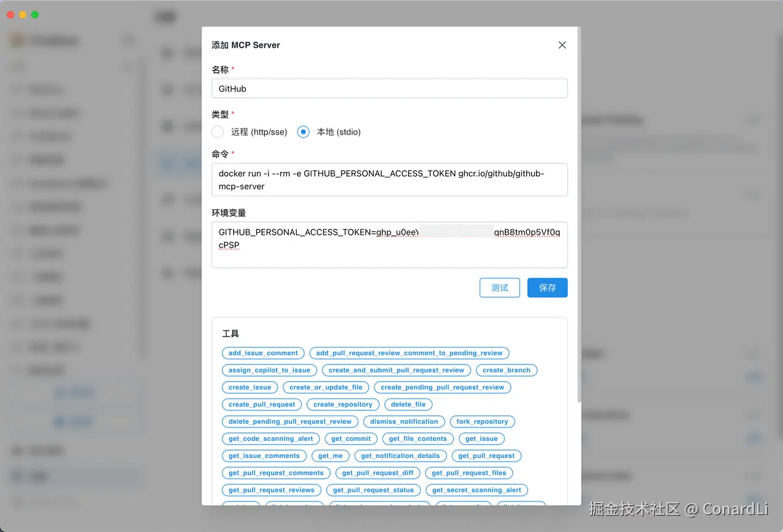Click the delete_file tool tag
Viewport: 783px width, 532px height.
point(408,404)
